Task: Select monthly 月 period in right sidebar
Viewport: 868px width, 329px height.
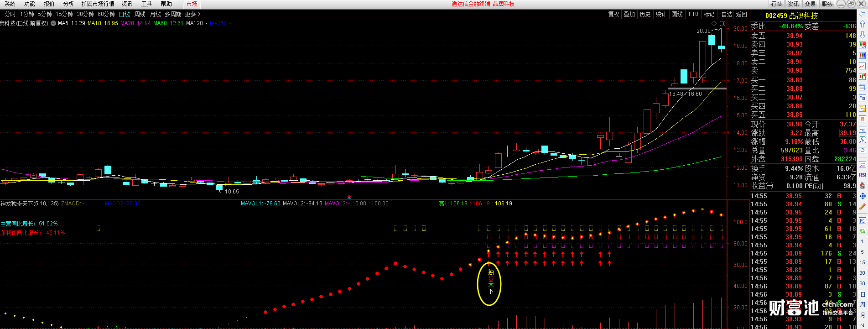Action: coord(863,315)
